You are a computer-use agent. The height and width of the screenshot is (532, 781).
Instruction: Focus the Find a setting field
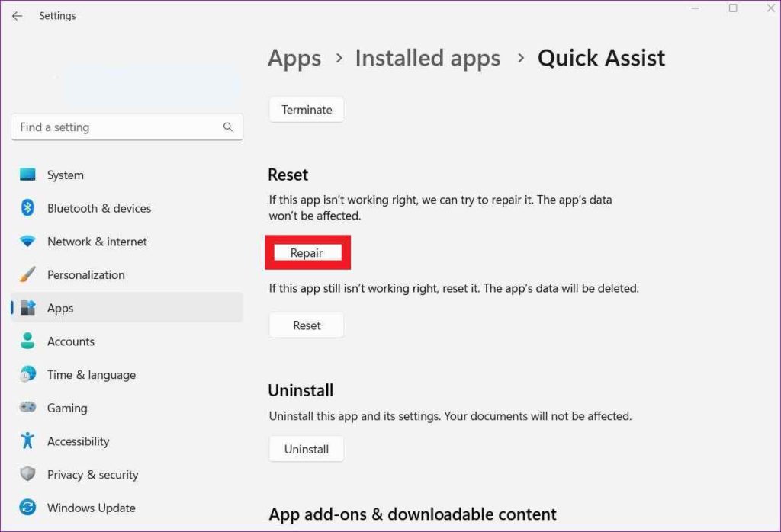(x=127, y=127)
